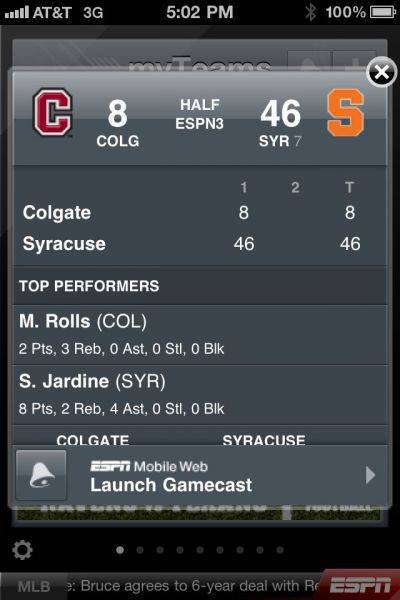
Task: Tap the Top Performers section header
Action: (x=89, y=286)
